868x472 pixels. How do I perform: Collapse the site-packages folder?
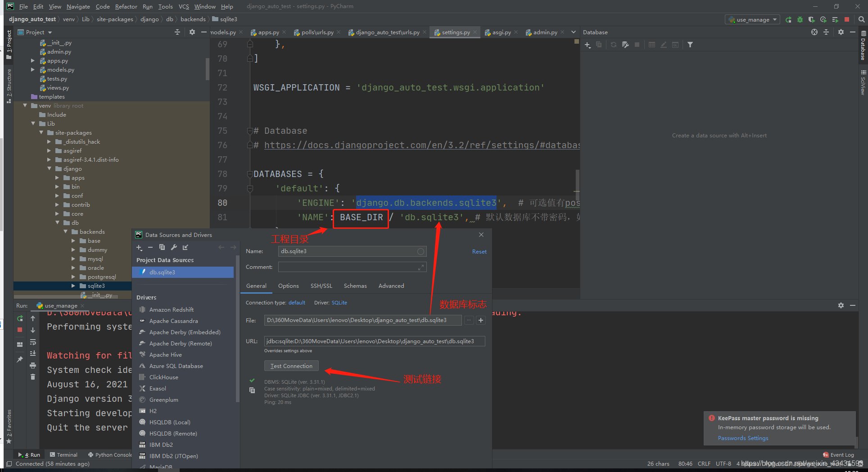41,133
